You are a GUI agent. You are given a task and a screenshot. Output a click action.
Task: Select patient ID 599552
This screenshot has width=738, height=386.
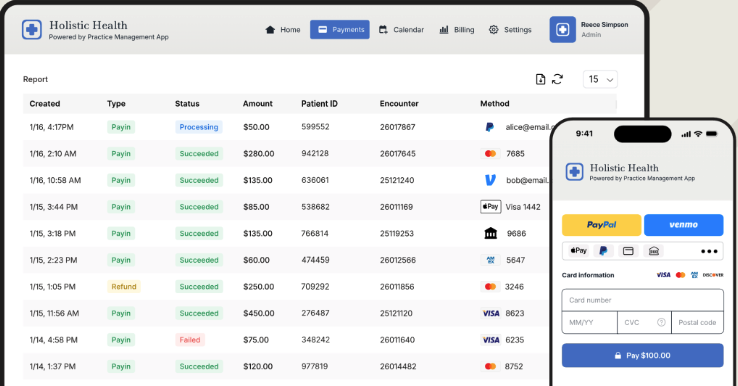(315, 127)
